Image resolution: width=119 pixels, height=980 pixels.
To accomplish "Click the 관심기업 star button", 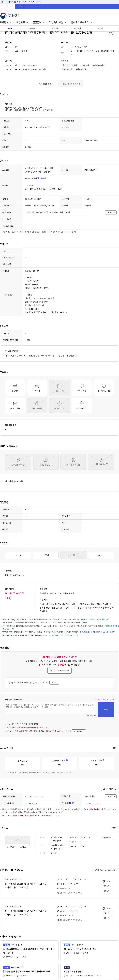I will click(11, 847).
